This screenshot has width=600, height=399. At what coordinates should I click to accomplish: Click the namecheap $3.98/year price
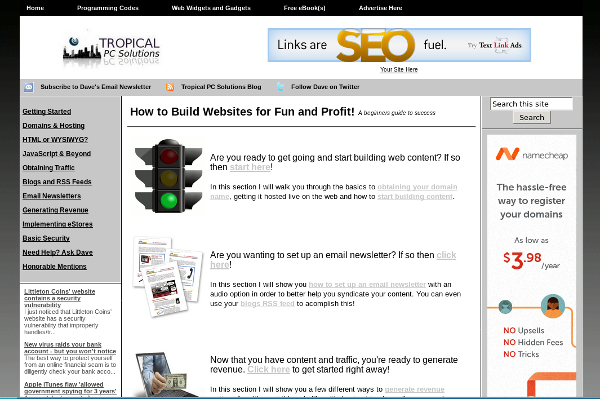click(x=531, y=260)
